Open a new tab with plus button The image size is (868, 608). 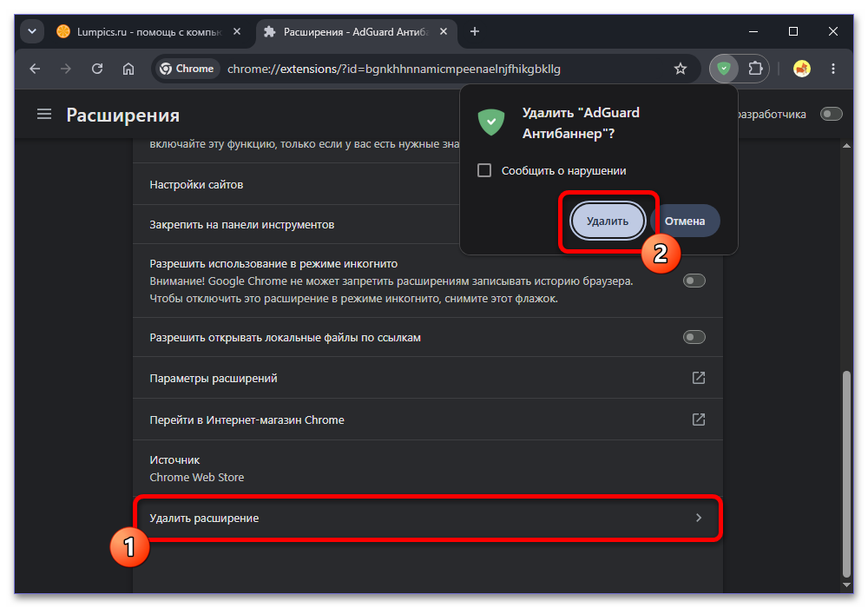pos(475,31)
